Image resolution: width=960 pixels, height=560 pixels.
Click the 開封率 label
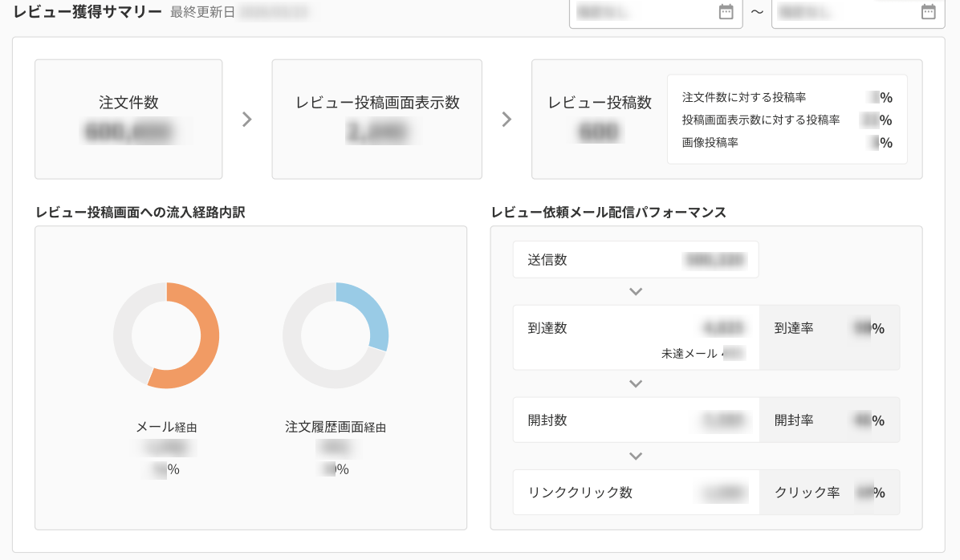coord(794,420)
